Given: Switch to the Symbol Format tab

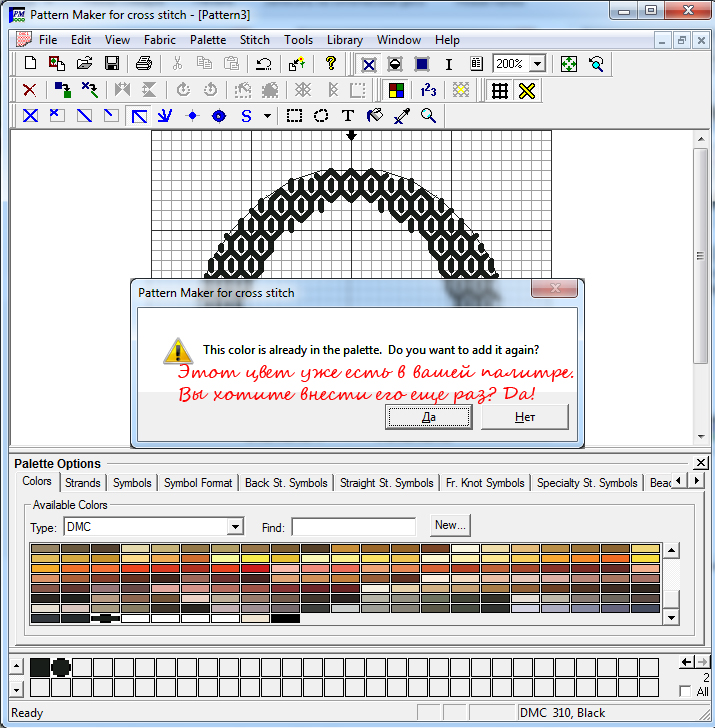Looking at the screenshot, I should [198, 483].
